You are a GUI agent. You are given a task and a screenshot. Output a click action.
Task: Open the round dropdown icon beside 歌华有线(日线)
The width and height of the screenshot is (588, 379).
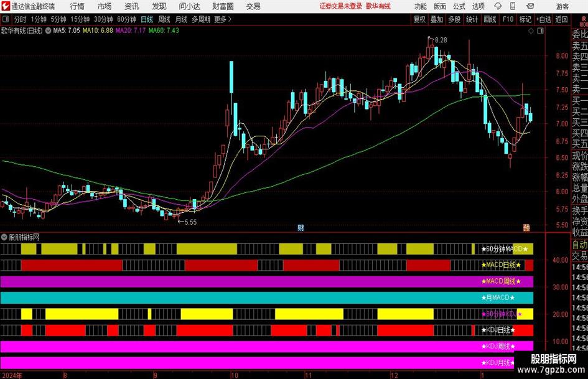coord(48,30)
